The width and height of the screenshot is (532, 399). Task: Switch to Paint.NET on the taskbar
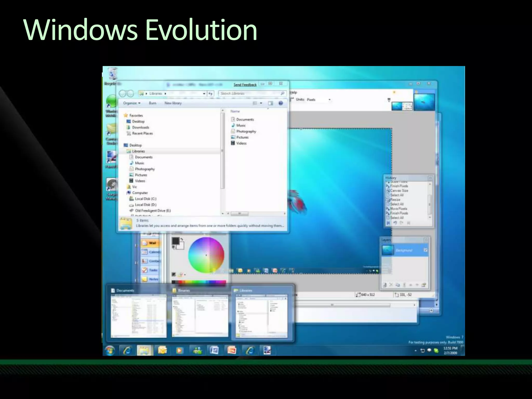point(267,351)
